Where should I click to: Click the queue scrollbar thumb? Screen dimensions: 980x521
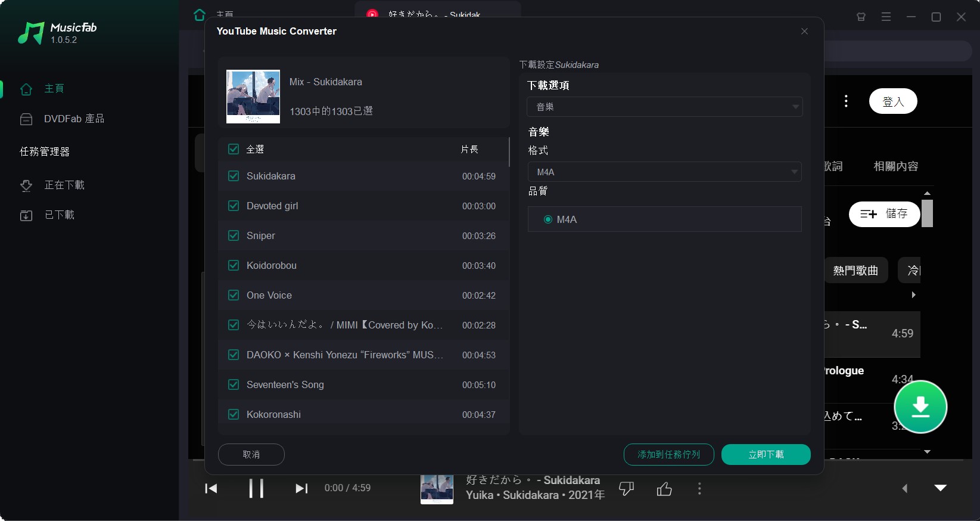tap(927, 213)
